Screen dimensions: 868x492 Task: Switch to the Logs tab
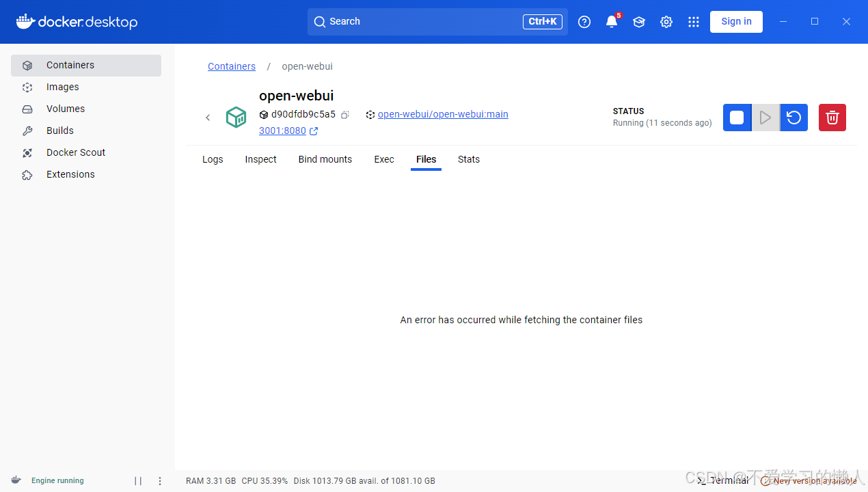point(213,159)
